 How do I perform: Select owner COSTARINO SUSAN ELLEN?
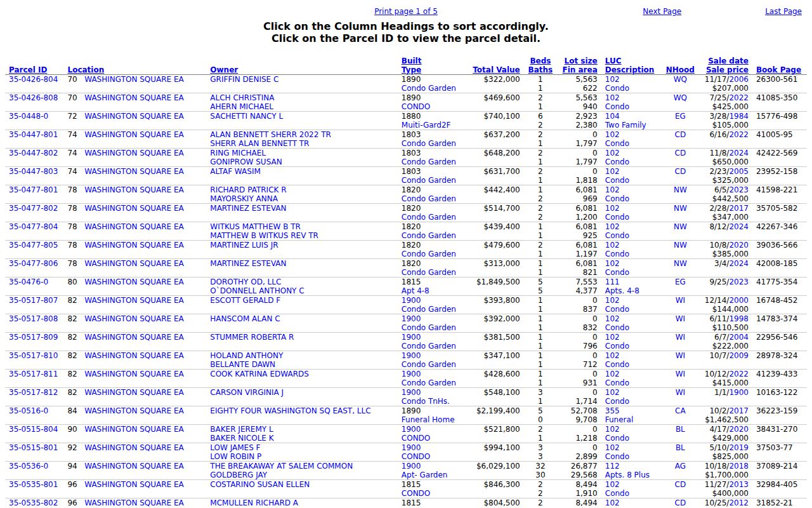pos(260,485)
